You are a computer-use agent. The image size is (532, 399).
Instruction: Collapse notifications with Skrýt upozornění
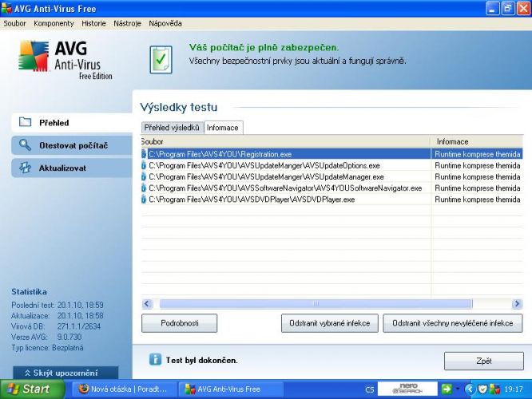click(66, 373)
